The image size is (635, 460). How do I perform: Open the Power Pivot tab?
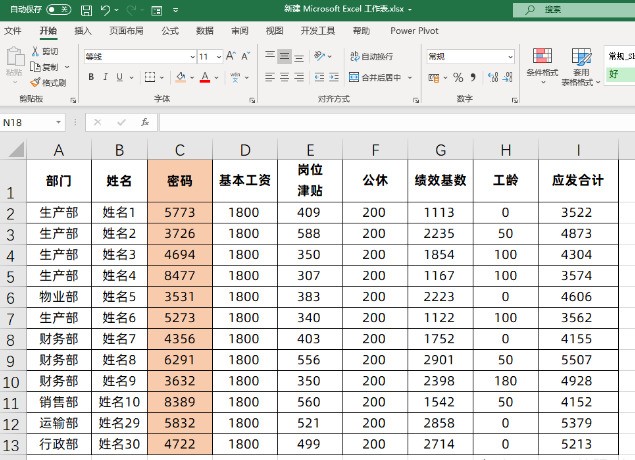pyautogui.click(x=414, y=31)
